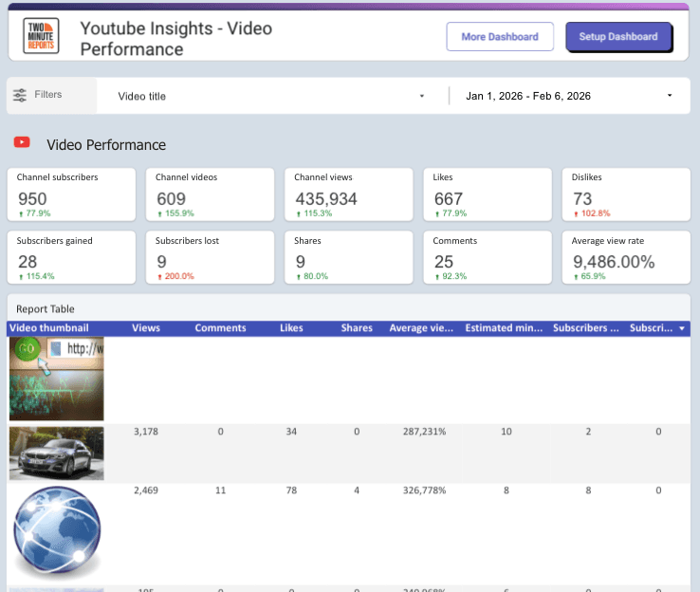Click the 65.9% change under Average view rate
This screenshot has height=592, width=700.
(590, 276)
